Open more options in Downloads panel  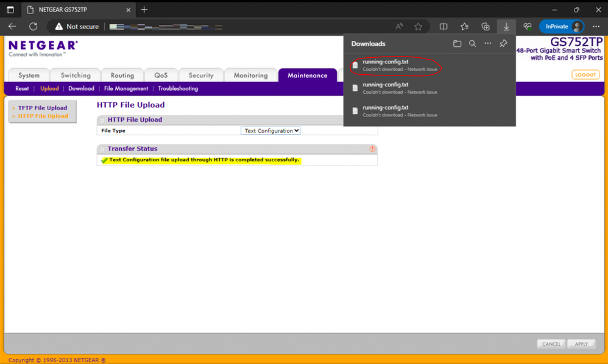click(x=488, y=43)
